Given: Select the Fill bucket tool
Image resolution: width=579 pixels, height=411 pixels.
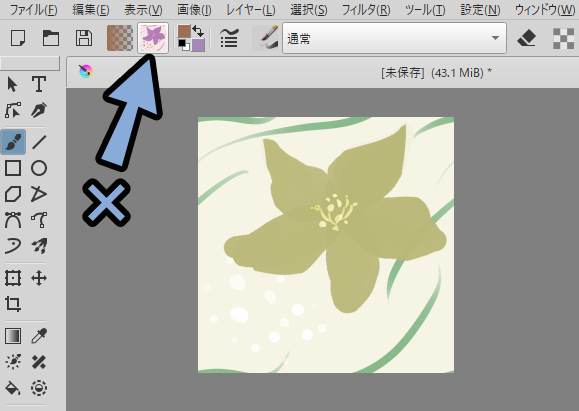Looking at the screenshot, I should tap(13, 388).
